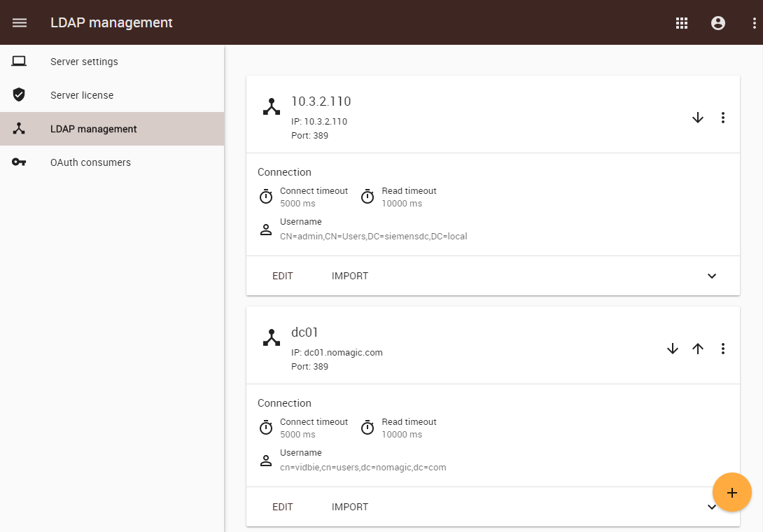Expand 10.3.2.110 server details chevron
763x532 pixels.
[x=712, y=276]
